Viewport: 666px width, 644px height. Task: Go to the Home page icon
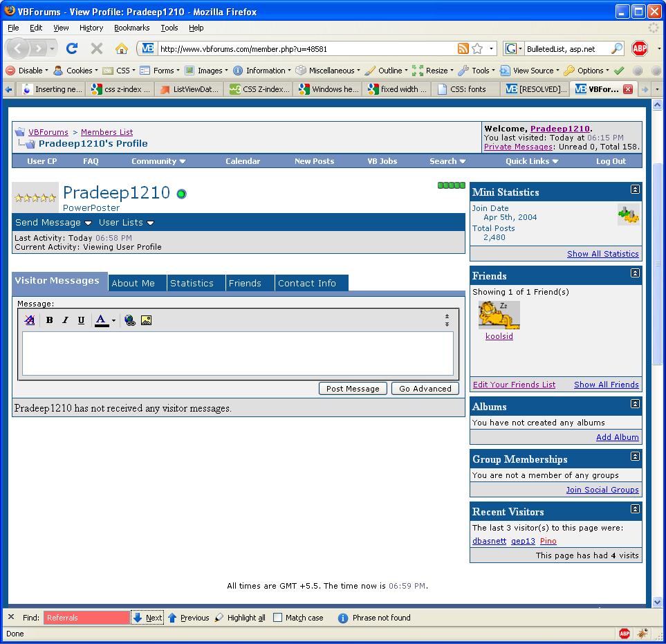coord(122,48)
